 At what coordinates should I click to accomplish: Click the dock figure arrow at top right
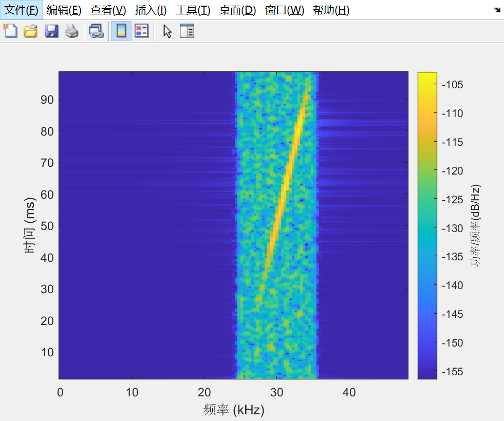coord(497,10)
